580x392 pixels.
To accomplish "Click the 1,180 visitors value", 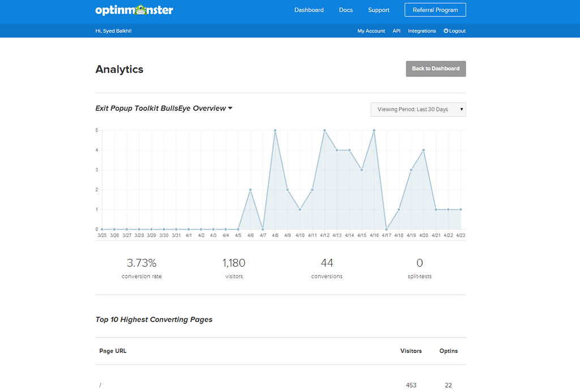I will pyautogui.click(x=234, y=263).
